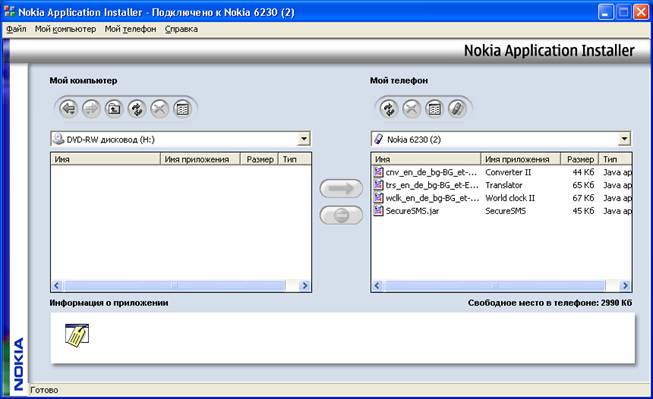Open the DVD-RW drive (H:) dropdown
Screen dimensions: 653x399
coord(304,139)
